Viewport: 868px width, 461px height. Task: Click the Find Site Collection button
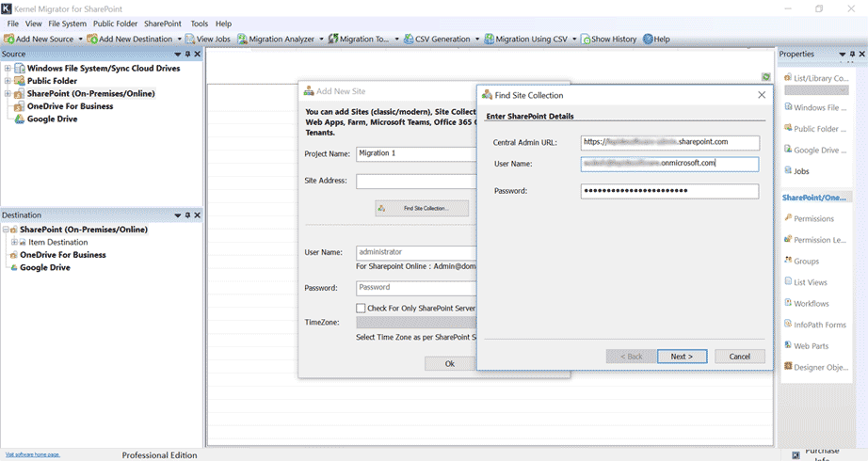click(x=422, y=208)
